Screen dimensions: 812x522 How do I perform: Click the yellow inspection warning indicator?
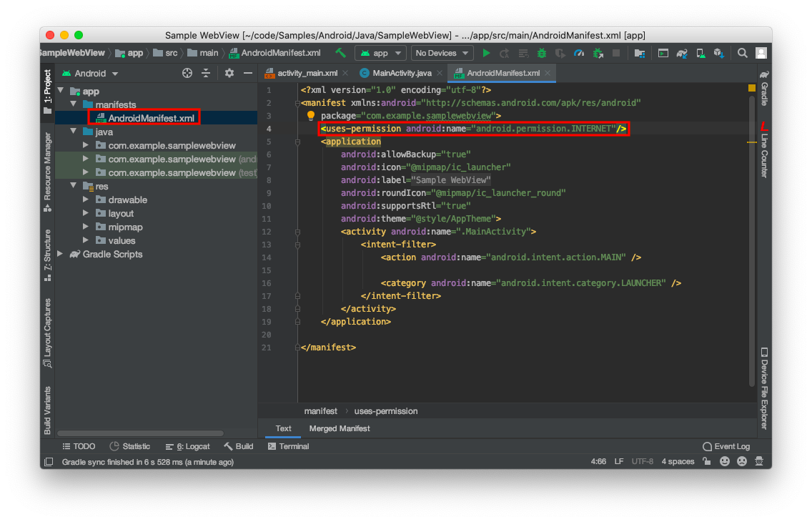(x=752, y=88)
